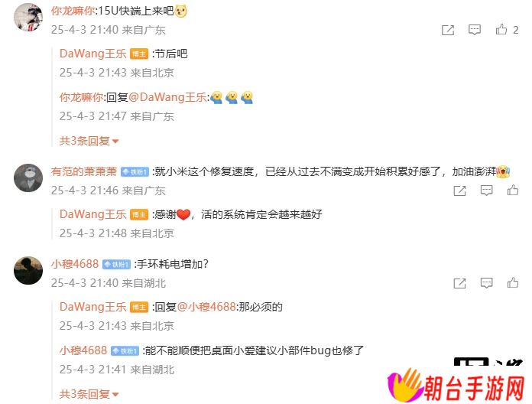Reply to the 手环耗电增加 comment
The image size is (532, 404).
click(x=486, y=283)
